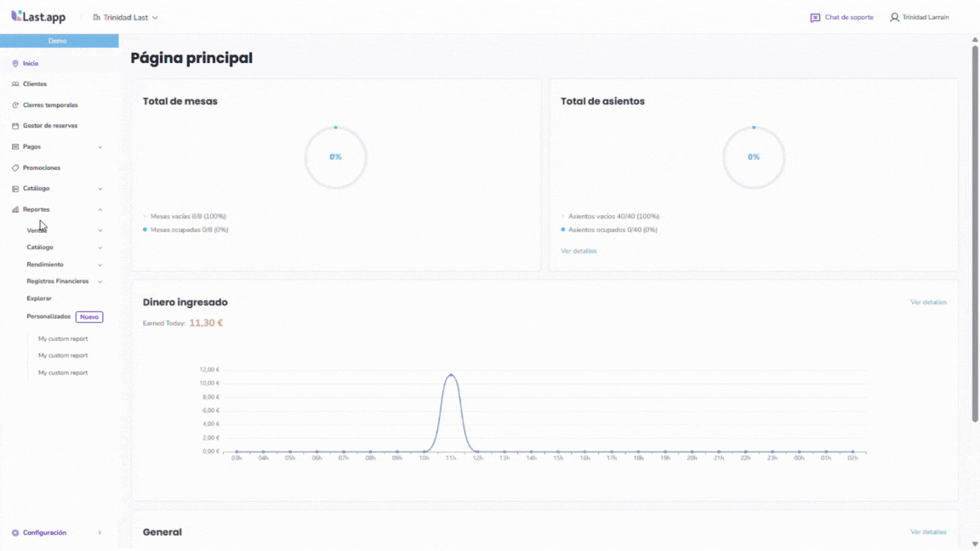Collapse the Reportes section
980x551 pixels.
pos(100,210)
